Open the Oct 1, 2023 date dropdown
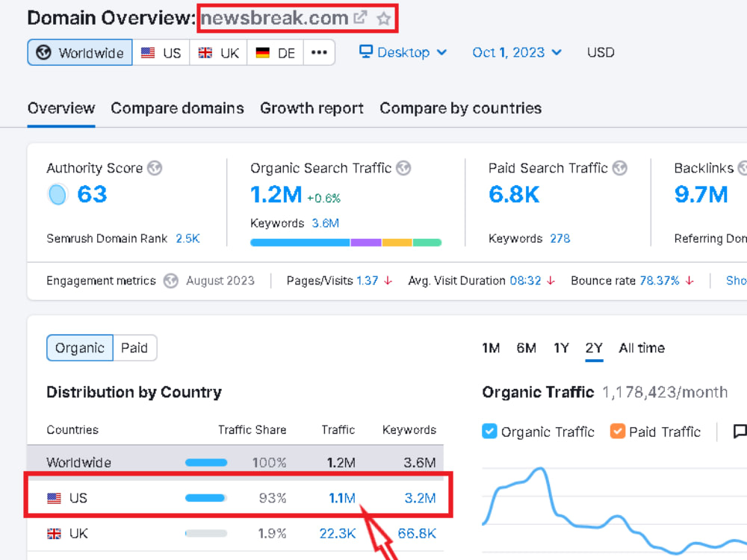This screenshot has height=560, width=747. (x=517, y=52)
